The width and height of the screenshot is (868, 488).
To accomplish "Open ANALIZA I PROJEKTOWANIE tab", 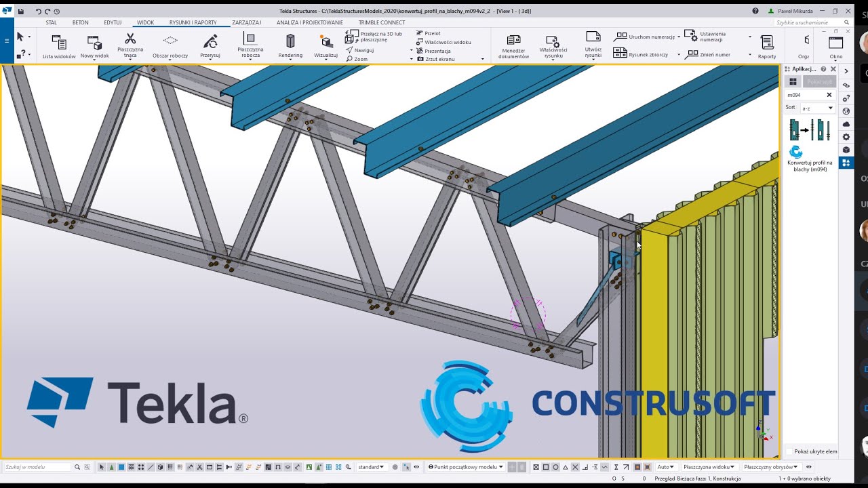I will click(310, 22).
